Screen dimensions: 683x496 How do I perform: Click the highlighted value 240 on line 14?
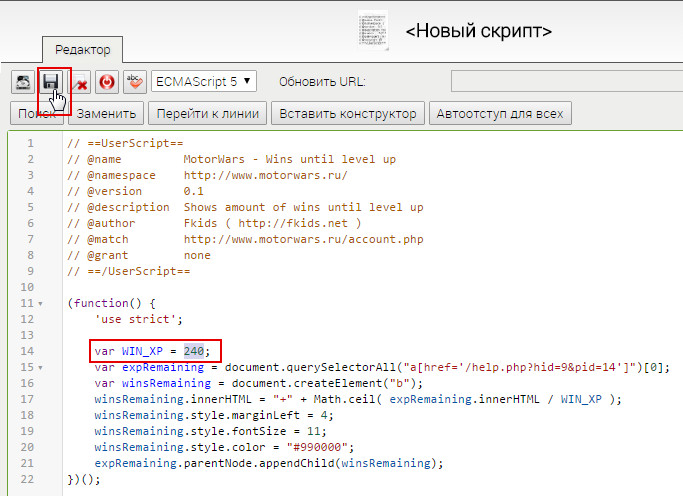pyautogui.click(x=194, y=351)
